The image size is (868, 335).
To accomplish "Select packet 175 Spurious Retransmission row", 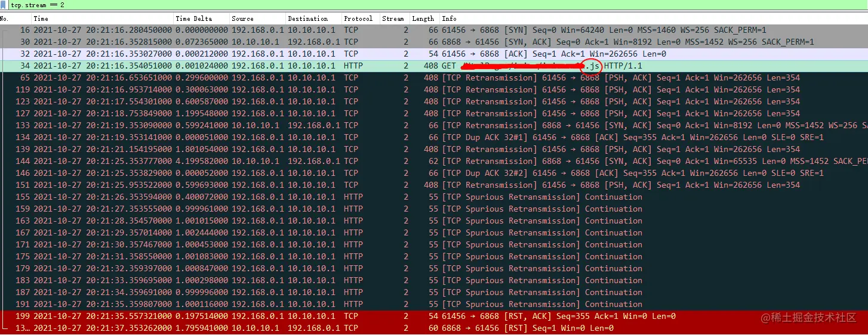I will (434, 257).
